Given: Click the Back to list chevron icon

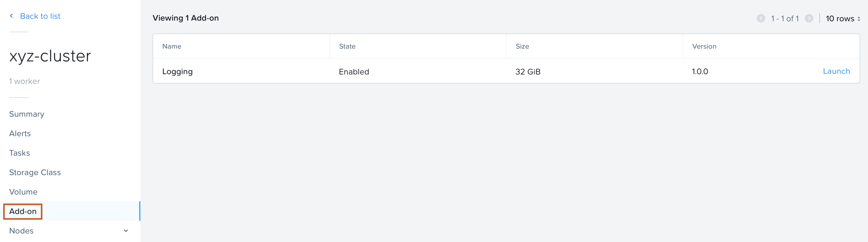Looking at the screenshot, I should (12, 16).
